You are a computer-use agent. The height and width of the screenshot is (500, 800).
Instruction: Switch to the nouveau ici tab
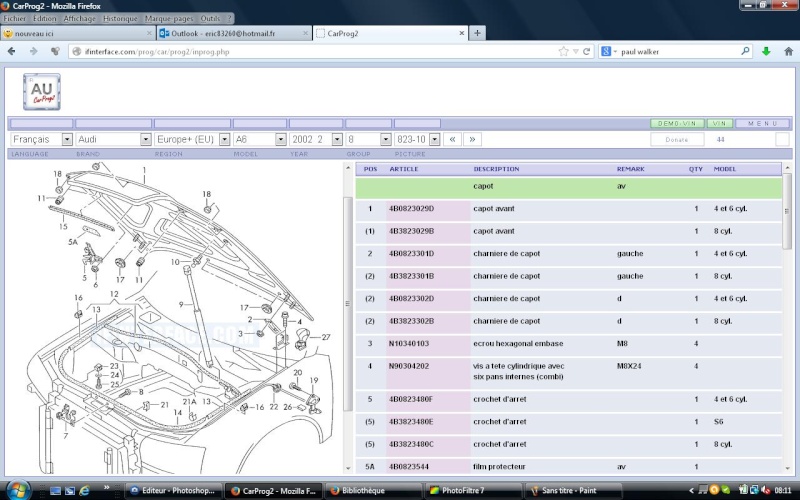click(78, 33)
